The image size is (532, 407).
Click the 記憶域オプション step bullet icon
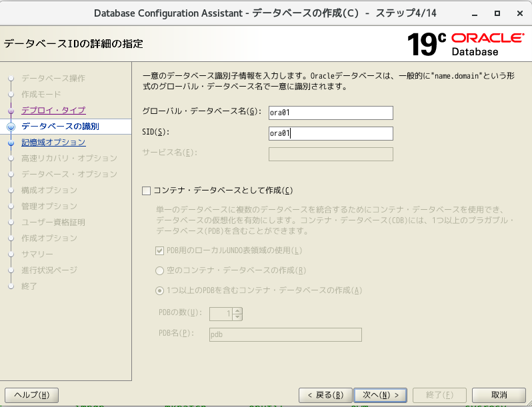click(x=11, y=143)
